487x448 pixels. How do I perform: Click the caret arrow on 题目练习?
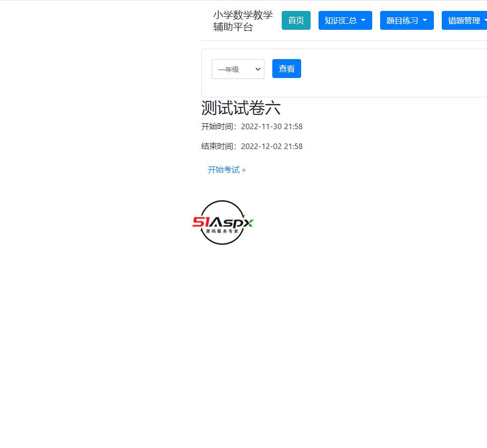coord(424,20)
